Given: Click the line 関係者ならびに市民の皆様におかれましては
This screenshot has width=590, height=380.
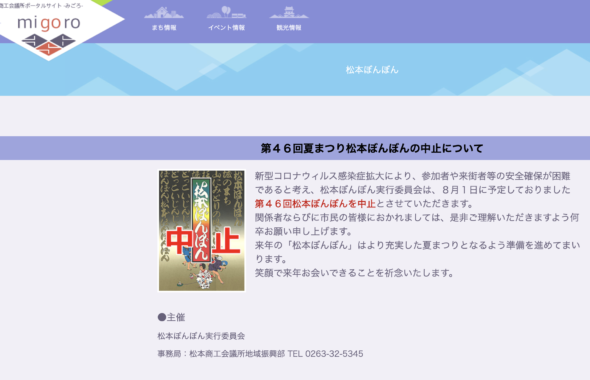Looking at the screenshot, I should pyautogui.click(x=417, y=217).
